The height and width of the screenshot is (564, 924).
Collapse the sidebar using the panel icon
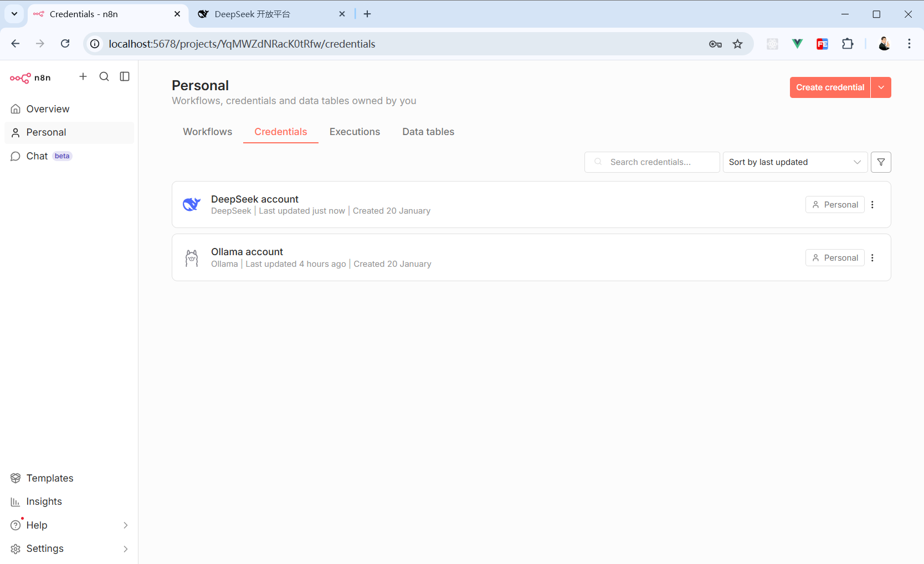click(x=125, y=76)
